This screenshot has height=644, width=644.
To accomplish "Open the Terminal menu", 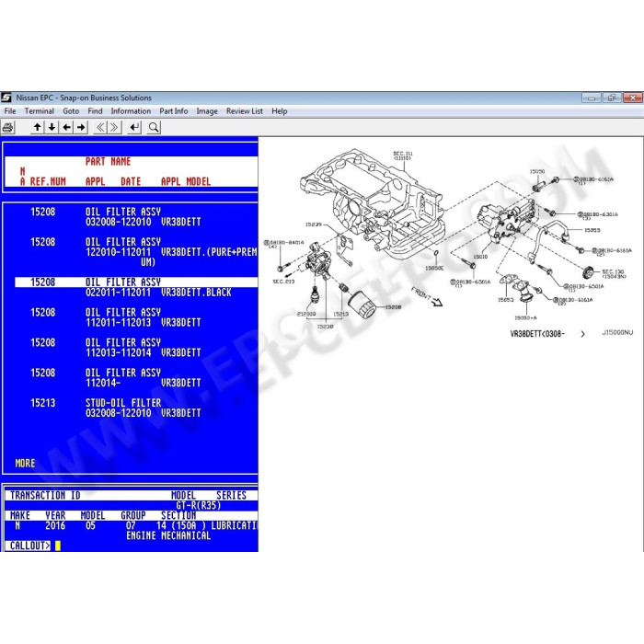I will pos(39,111).
